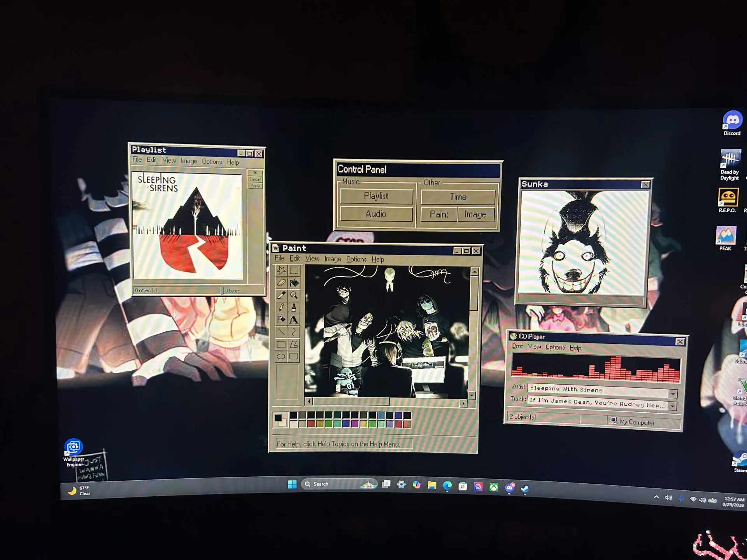Select the Pencil tool in Paint
The height and width of the screenshot is (560, 747).
pyautogui.click(x=281, y=307)
